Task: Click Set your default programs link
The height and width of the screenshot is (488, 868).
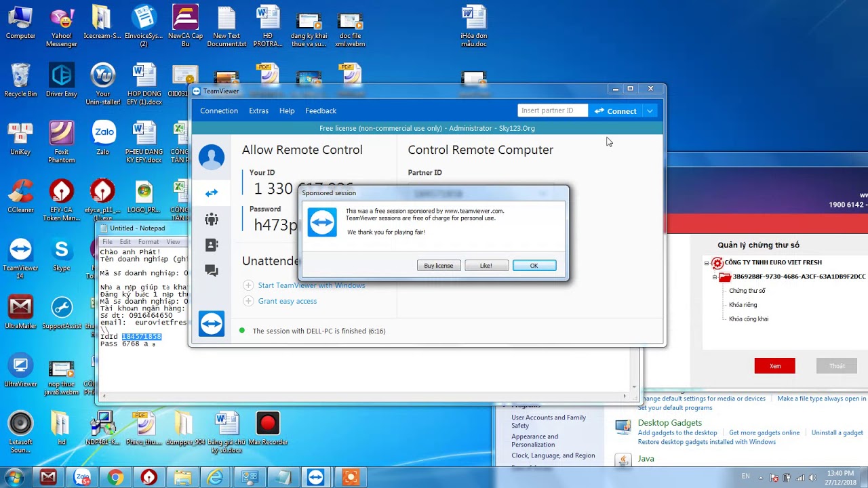Action: tap(675, 408)
